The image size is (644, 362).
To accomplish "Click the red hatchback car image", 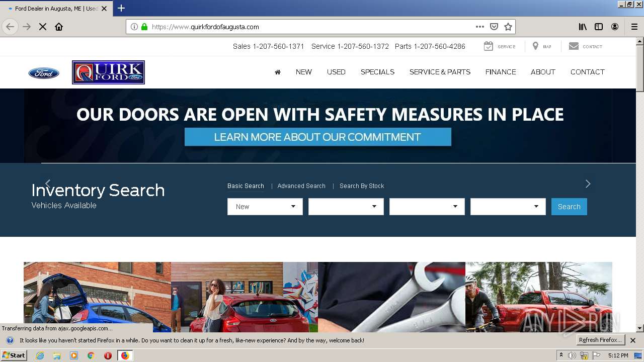I will pyautogui.click(x=245, y=297).
